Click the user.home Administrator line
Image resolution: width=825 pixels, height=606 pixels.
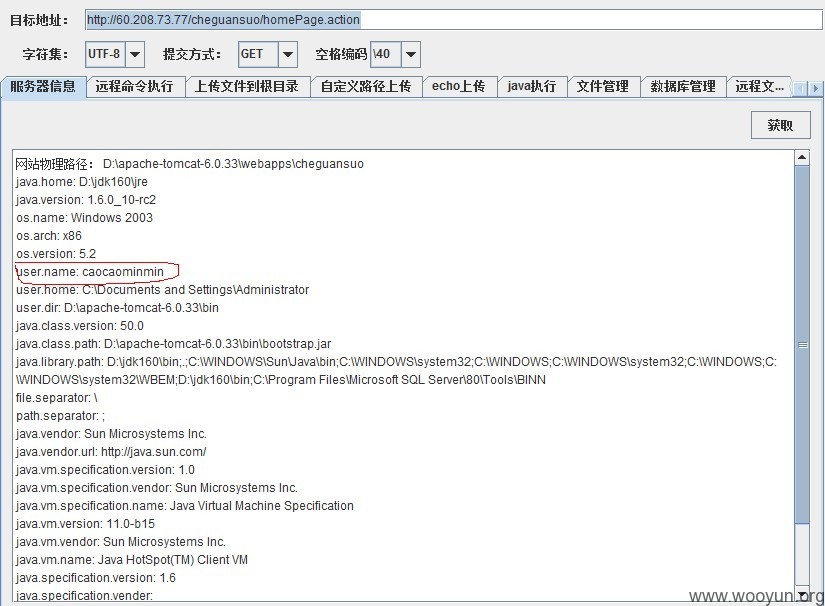[x=163, y=290]
